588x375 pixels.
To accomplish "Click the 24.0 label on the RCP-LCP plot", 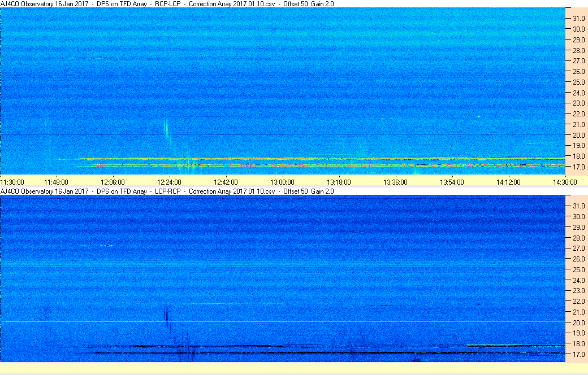I will point(578,93).
